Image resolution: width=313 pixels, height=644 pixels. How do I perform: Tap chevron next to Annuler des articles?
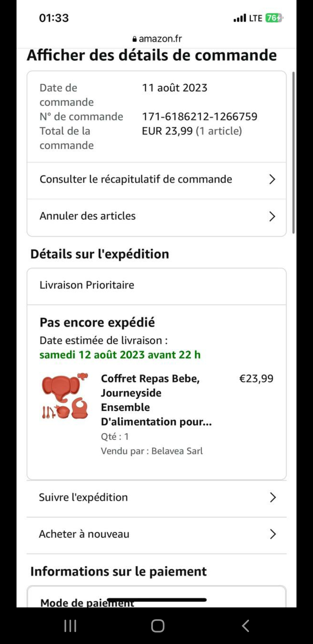(272, 216)
